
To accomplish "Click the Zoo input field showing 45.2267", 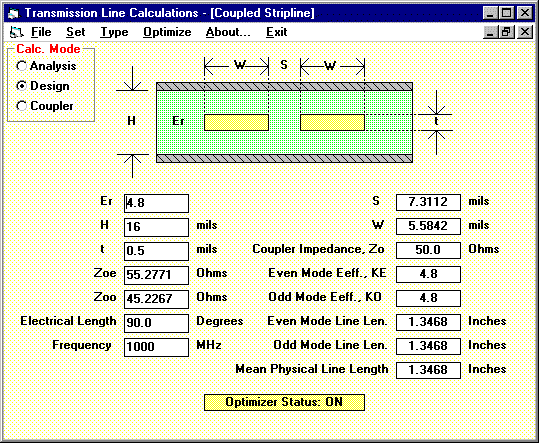I will tap(156, 299).
